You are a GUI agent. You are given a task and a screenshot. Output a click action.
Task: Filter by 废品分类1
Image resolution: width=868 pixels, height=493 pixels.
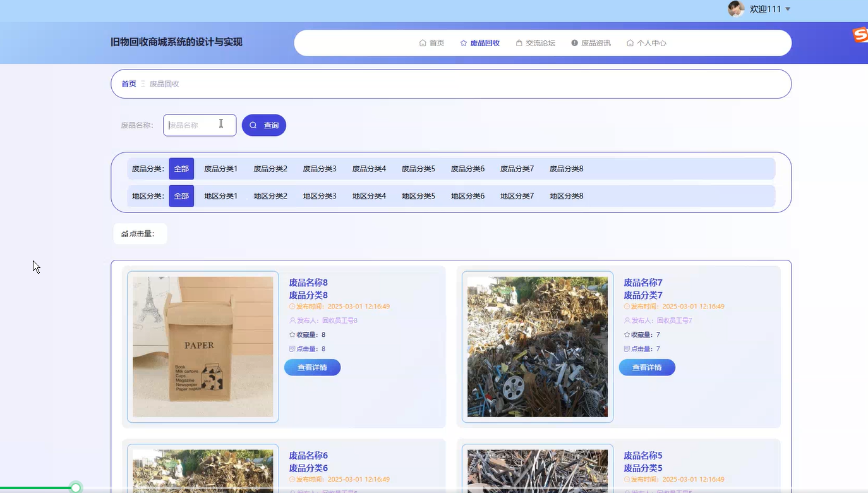221,169
